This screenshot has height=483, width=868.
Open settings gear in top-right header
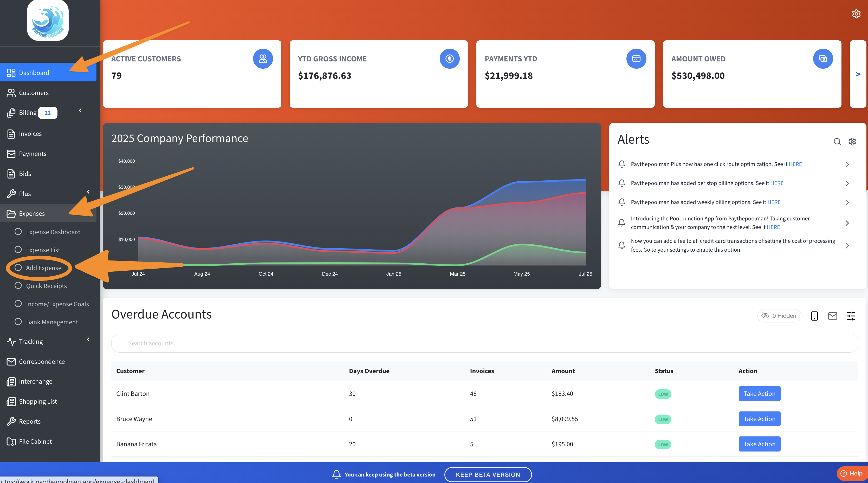pos(856,14)
